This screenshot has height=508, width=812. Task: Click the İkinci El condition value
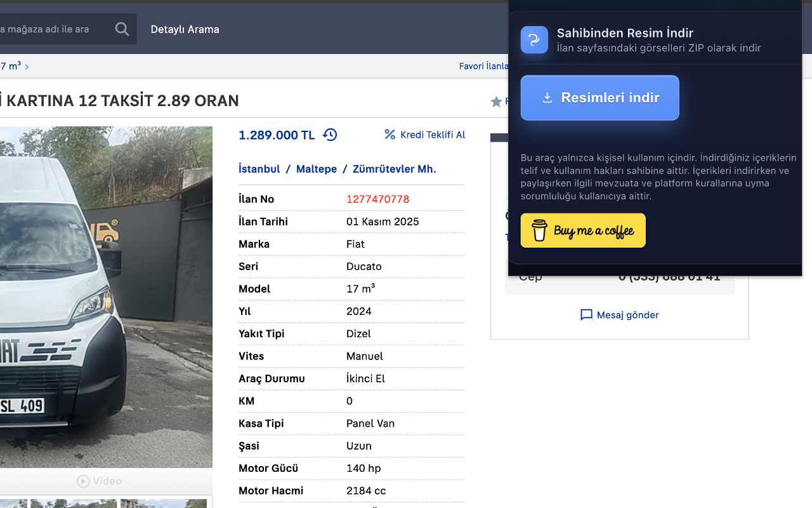366,378
